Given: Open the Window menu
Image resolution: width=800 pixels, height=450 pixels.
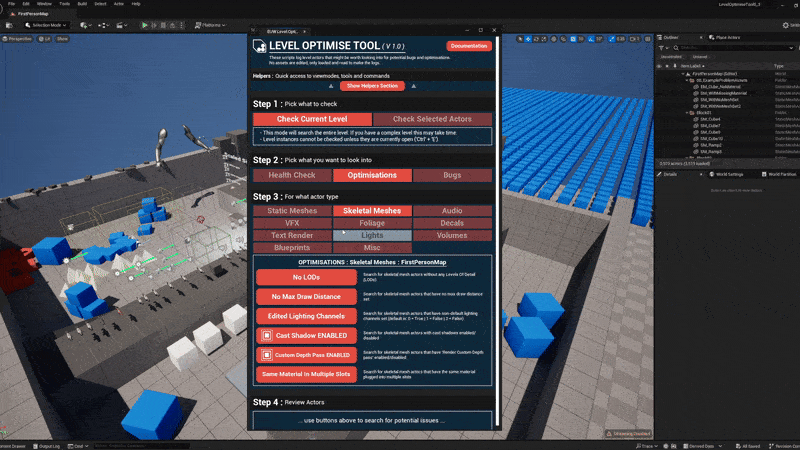Looking at the screenshot, I should point(44,4).
